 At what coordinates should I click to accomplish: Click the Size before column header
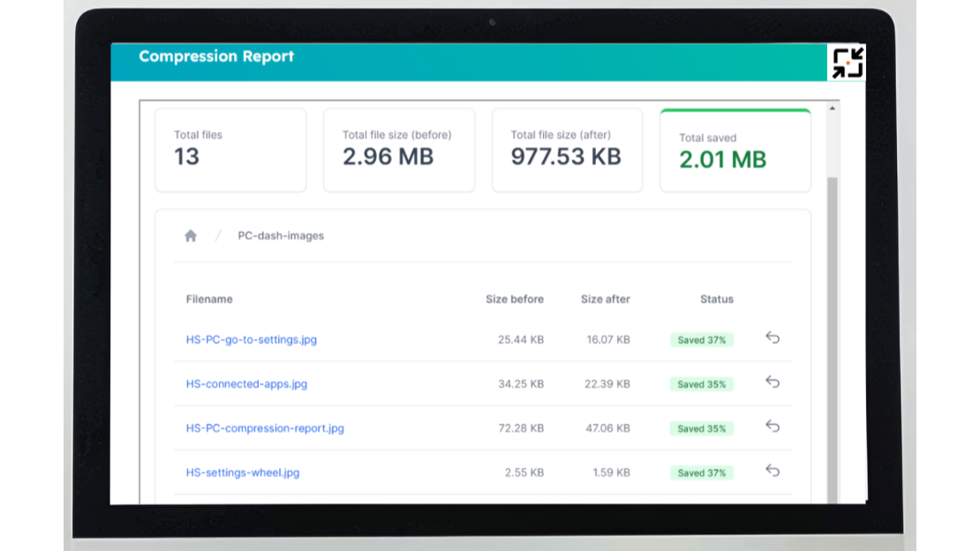(x=515, y=299)
